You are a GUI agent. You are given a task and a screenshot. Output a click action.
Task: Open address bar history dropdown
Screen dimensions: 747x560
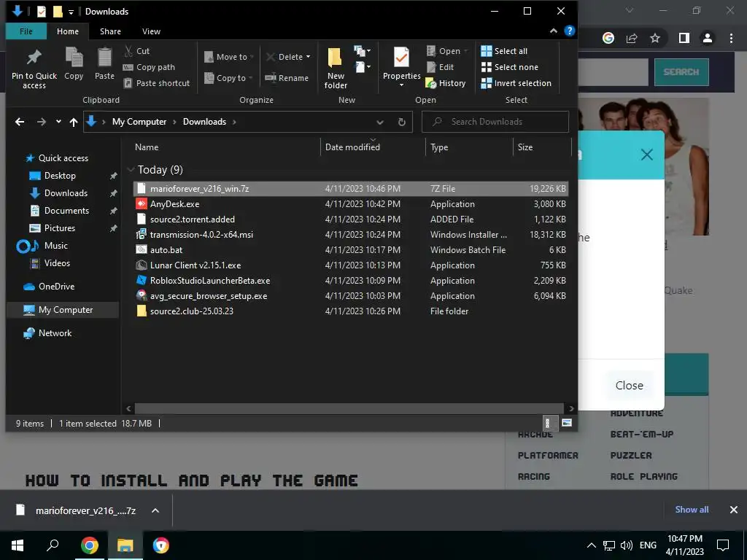coord(379,122)
